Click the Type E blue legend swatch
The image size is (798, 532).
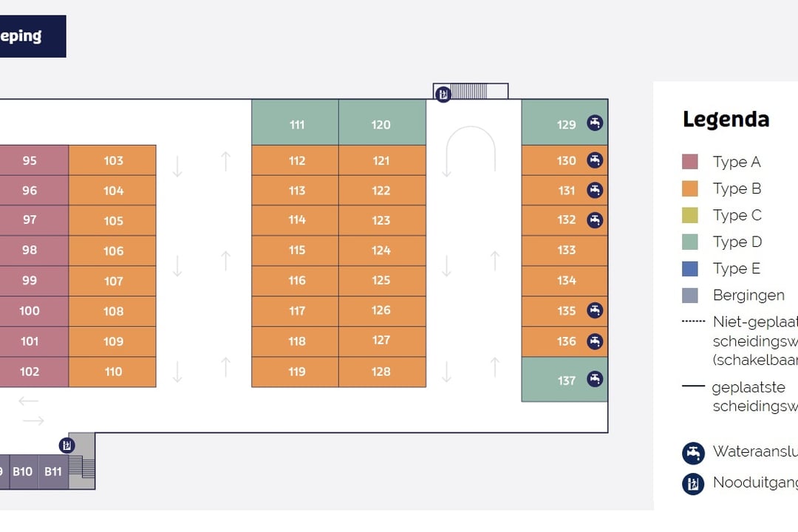689,268
